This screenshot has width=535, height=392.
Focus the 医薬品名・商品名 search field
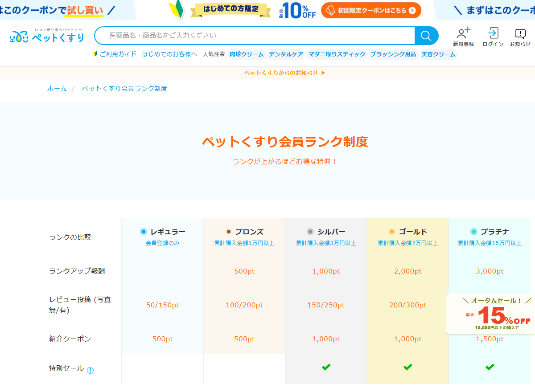[254, 36]
